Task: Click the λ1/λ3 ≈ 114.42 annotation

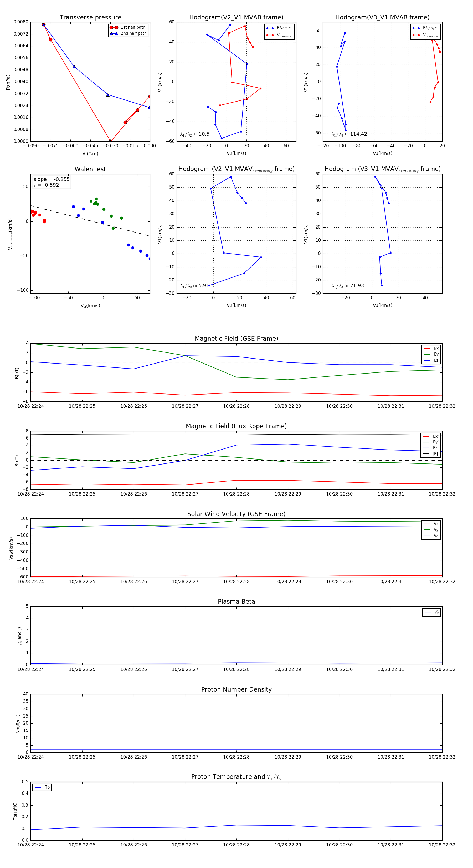Action: 349,134
